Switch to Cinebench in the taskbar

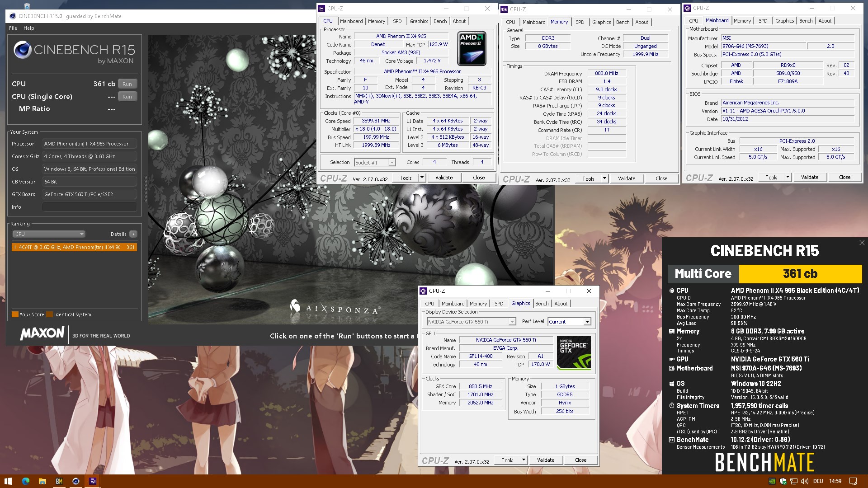(x=75, y=481)
